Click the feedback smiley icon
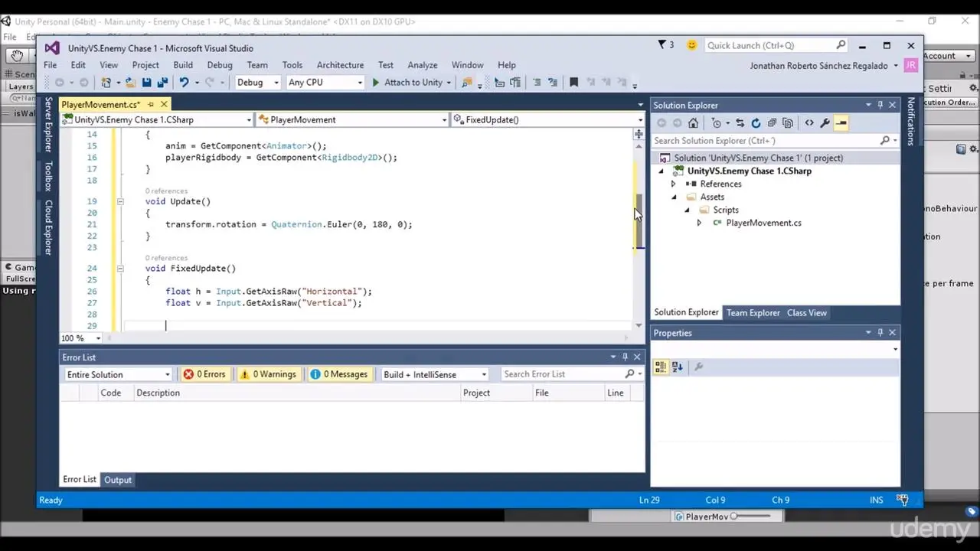Screen dimensions: 980x551 click(x=692, y=45)
